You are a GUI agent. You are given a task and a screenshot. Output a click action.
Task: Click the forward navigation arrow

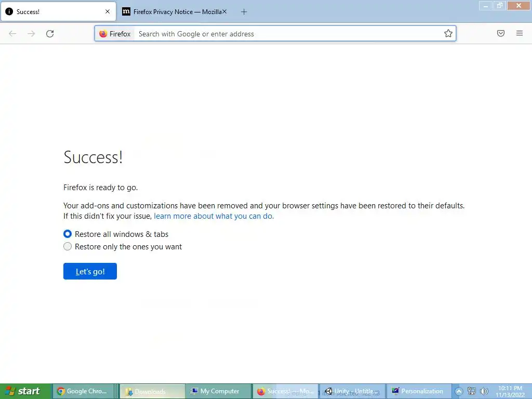point(31,34)
